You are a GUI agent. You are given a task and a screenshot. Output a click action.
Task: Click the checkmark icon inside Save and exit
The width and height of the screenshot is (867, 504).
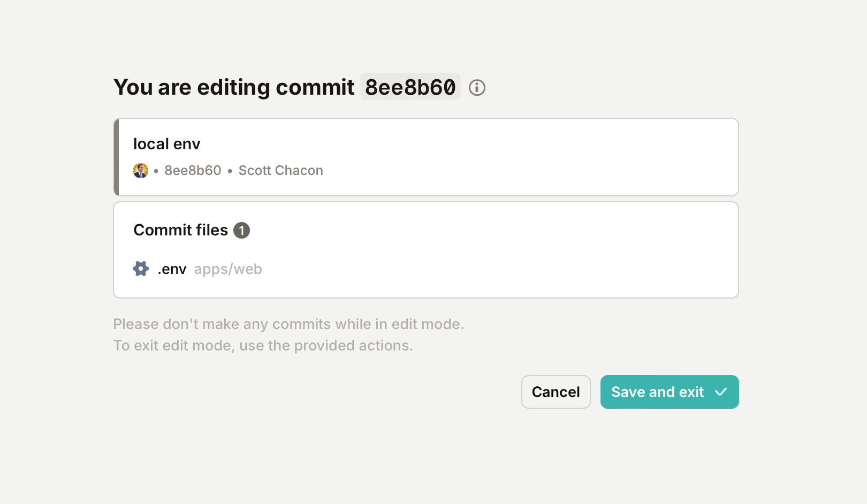tap(721, 392)
